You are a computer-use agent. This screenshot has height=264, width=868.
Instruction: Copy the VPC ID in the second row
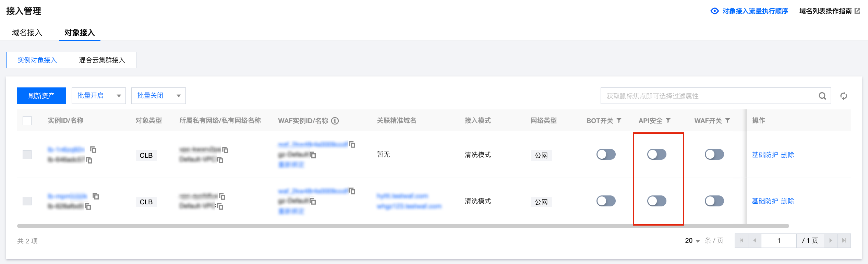click(222, 196)
